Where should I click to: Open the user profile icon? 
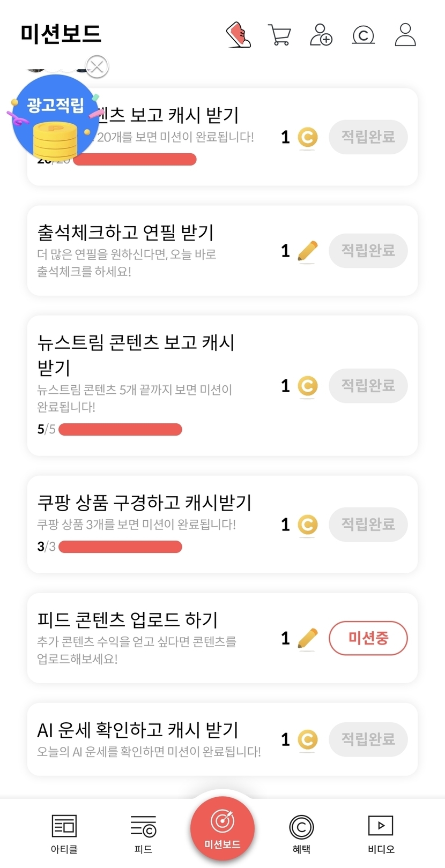click(405, 35)
